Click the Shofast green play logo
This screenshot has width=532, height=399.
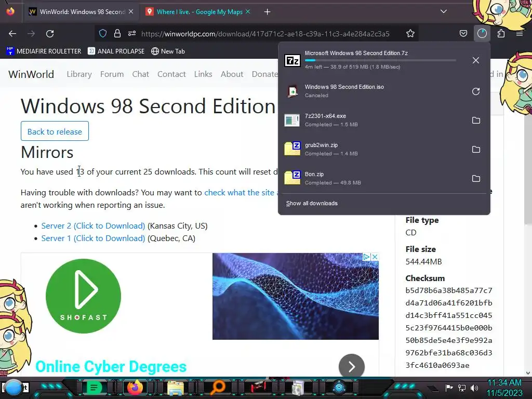83,296
